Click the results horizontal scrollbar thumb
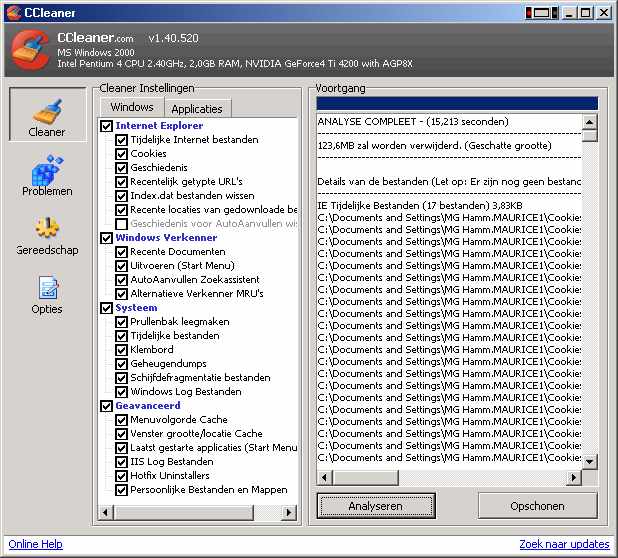The image size is (618, 558). [366, 478]
